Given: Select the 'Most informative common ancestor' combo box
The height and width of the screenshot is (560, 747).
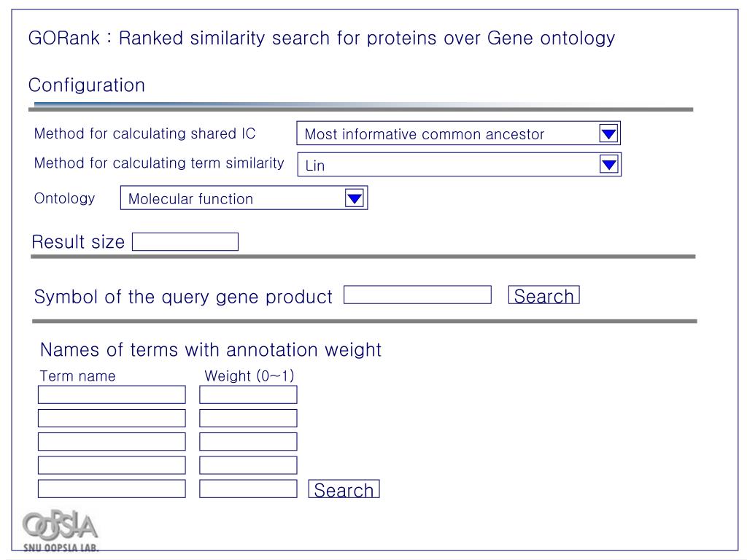Looking at the screenshot, I should click(447, 134).
